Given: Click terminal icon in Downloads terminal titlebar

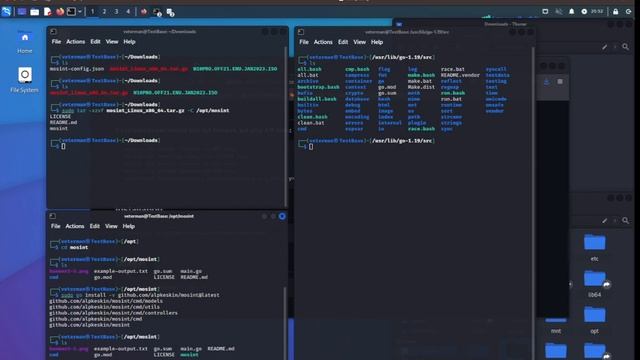Looking at the screenshot, I should (x=53, y=31).
